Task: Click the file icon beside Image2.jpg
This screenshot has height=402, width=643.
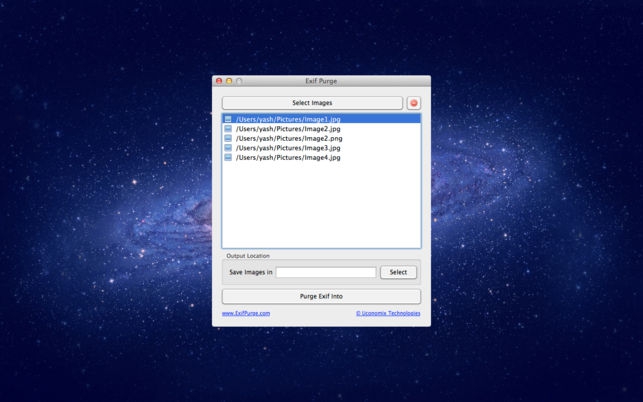Action: coord(228,129)
